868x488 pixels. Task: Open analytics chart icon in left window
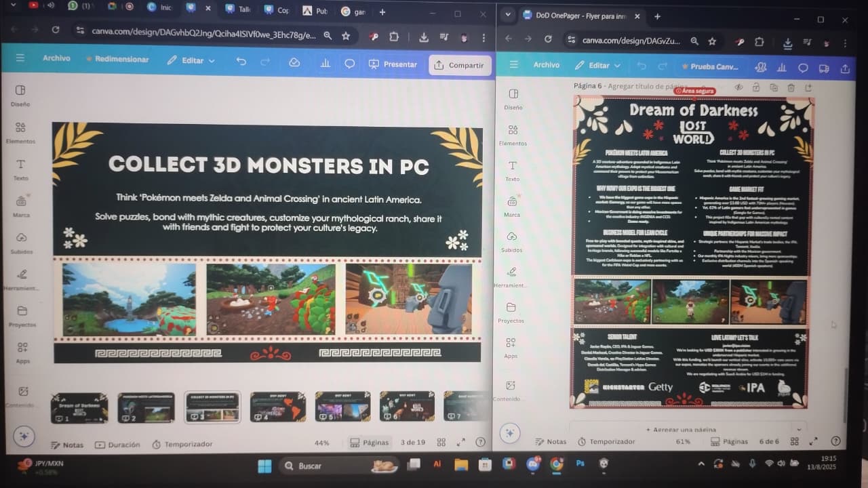(325, 63)
